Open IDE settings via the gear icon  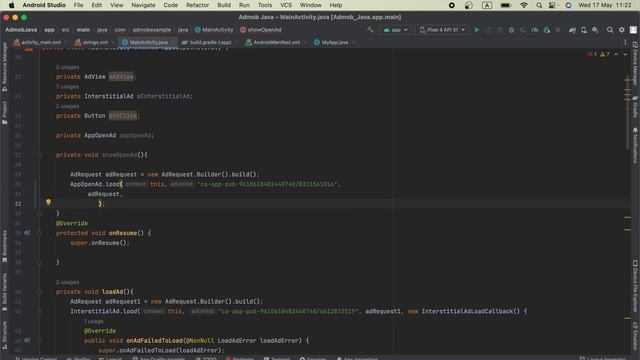coord(622,30)
